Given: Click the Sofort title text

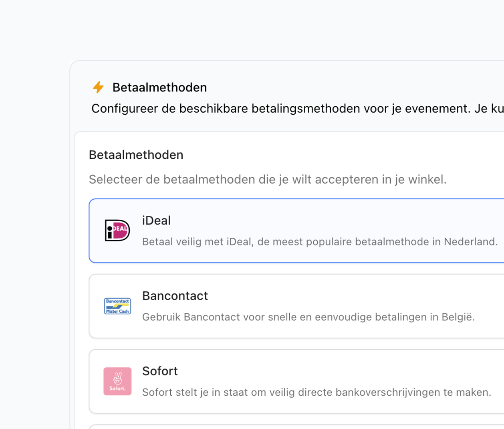Looking at the screenshot, I should pyautogui.click(x=160, y=371).
